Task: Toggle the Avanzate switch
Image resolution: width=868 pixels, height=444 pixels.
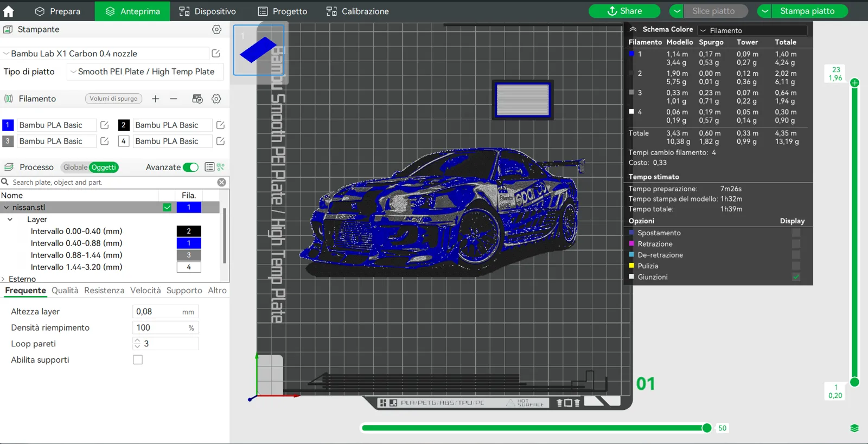Action: 190,167
